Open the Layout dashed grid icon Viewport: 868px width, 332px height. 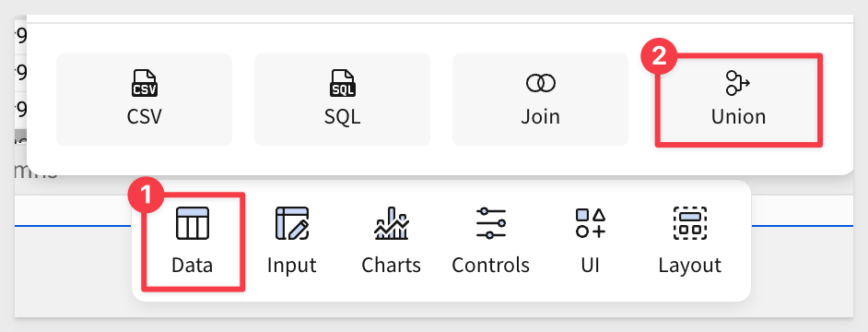click(x=690, y=223)
